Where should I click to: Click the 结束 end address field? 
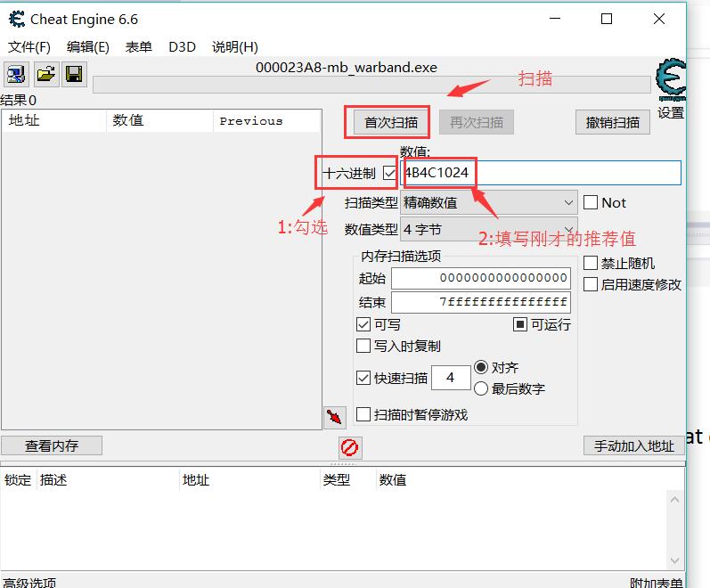click(481, 302)
